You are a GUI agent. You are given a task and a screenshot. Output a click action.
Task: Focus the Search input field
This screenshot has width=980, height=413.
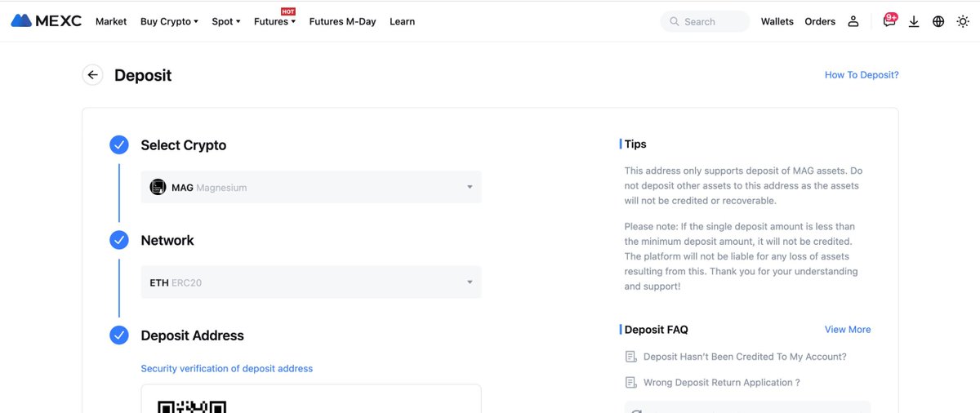(x=705, y=22)
